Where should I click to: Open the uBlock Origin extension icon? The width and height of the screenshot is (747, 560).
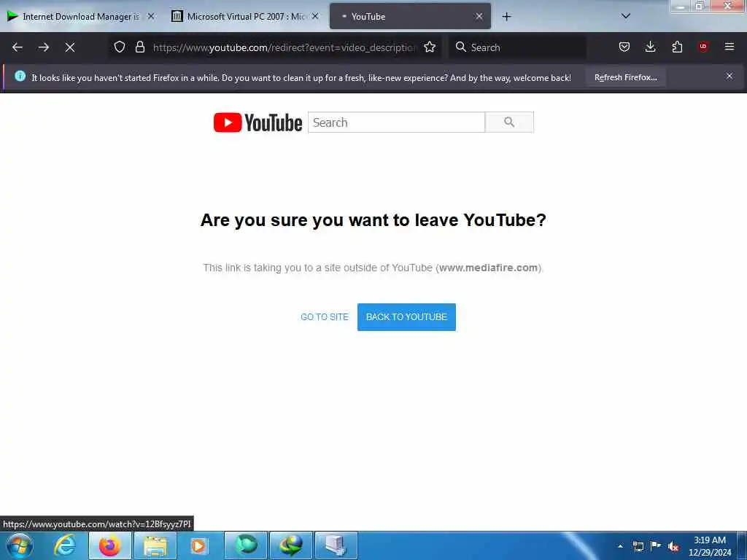703,47
